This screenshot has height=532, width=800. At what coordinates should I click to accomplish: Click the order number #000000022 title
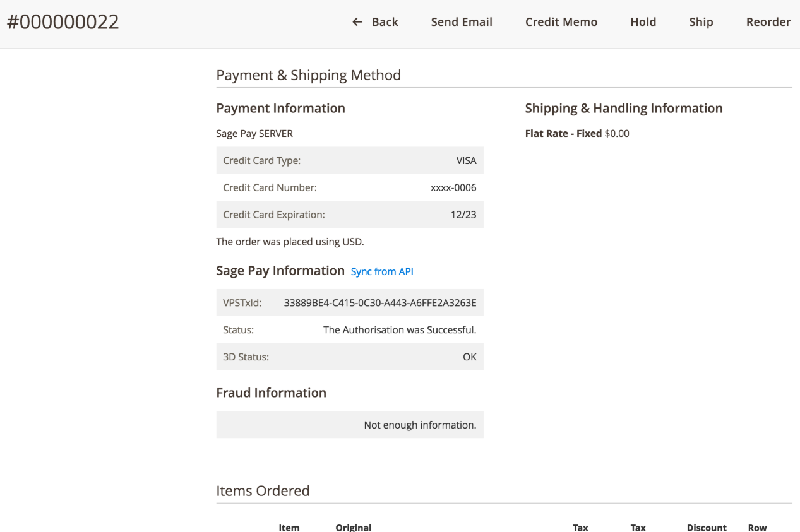coord(63,22)
